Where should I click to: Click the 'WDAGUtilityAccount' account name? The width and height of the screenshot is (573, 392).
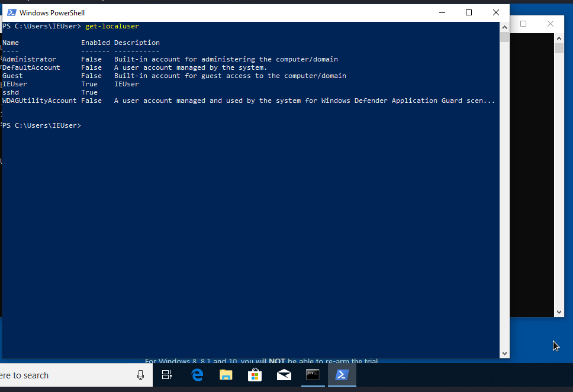click(40, 101)
